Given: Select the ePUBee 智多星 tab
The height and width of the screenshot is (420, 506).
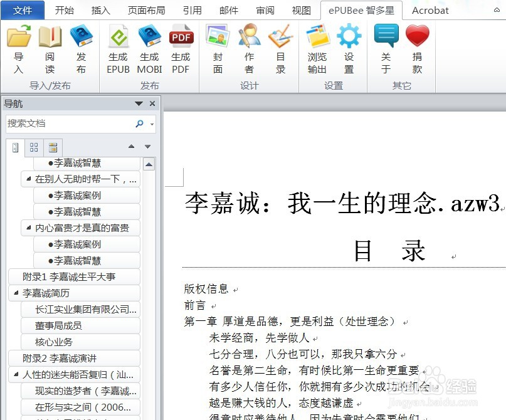Looking at the screenshot, I should [x=361, y=10].
